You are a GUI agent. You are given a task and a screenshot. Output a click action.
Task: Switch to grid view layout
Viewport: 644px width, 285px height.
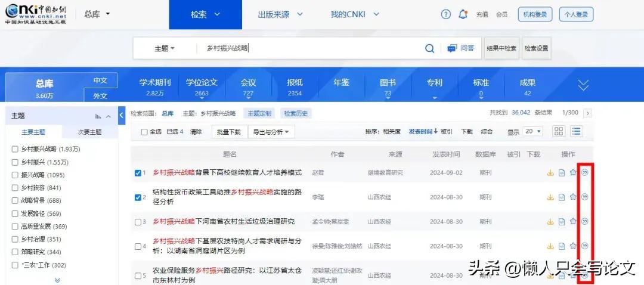pos(559,131)
